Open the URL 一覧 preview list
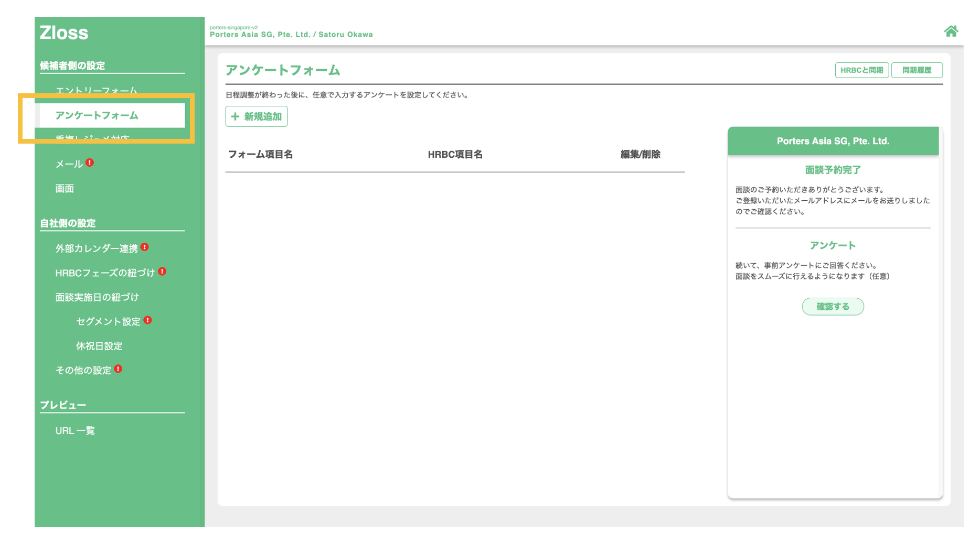The height and width of the screenshot is (542, 980). coord(75,431)
